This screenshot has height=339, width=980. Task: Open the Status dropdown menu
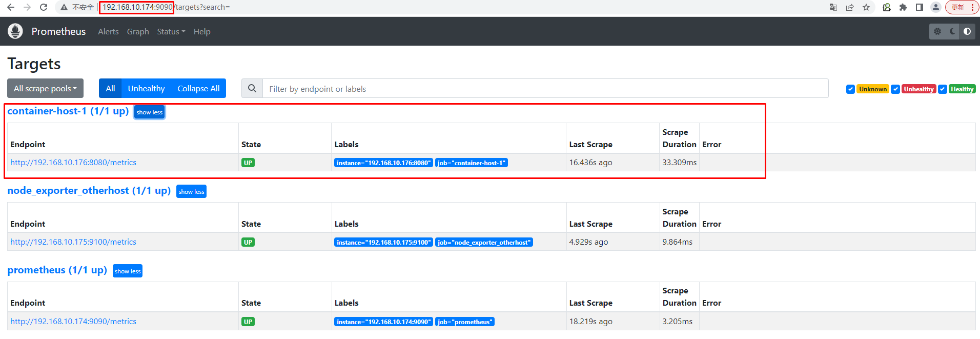pyautogui.click(x=171, y=31)
